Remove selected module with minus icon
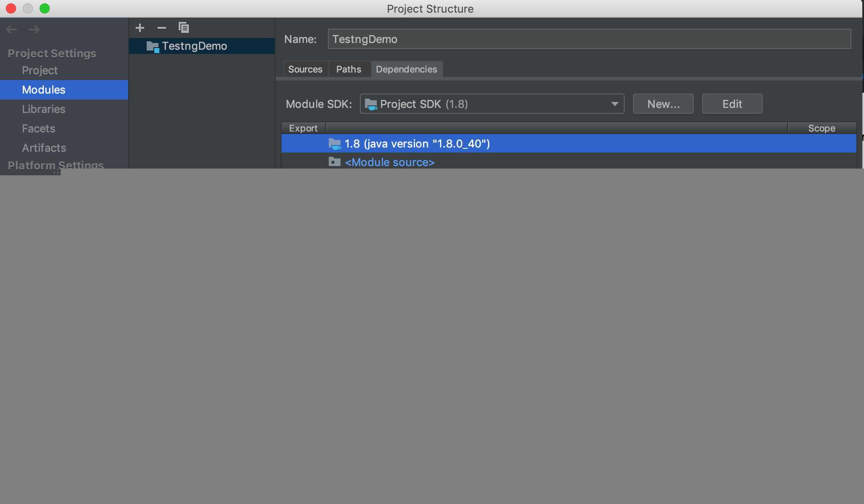 (x=162, y=28)
